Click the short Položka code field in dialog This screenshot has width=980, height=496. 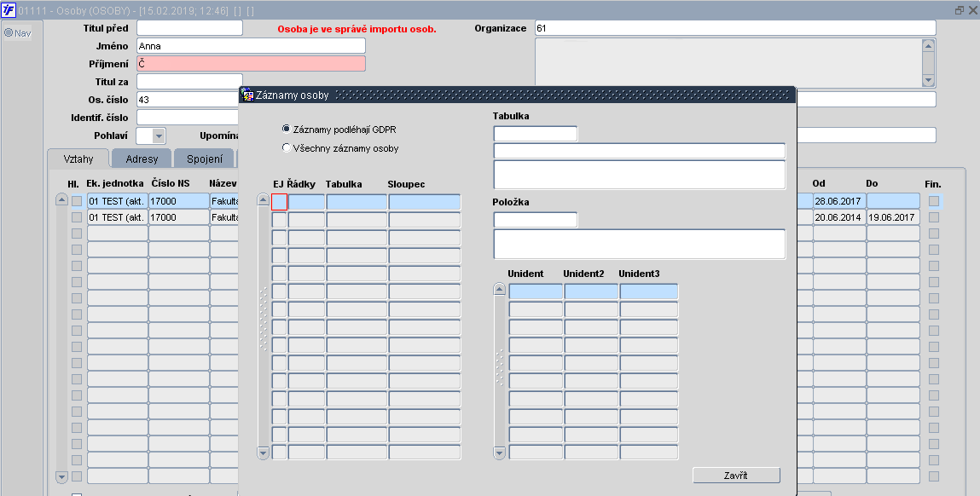click(x=536, y=220)
